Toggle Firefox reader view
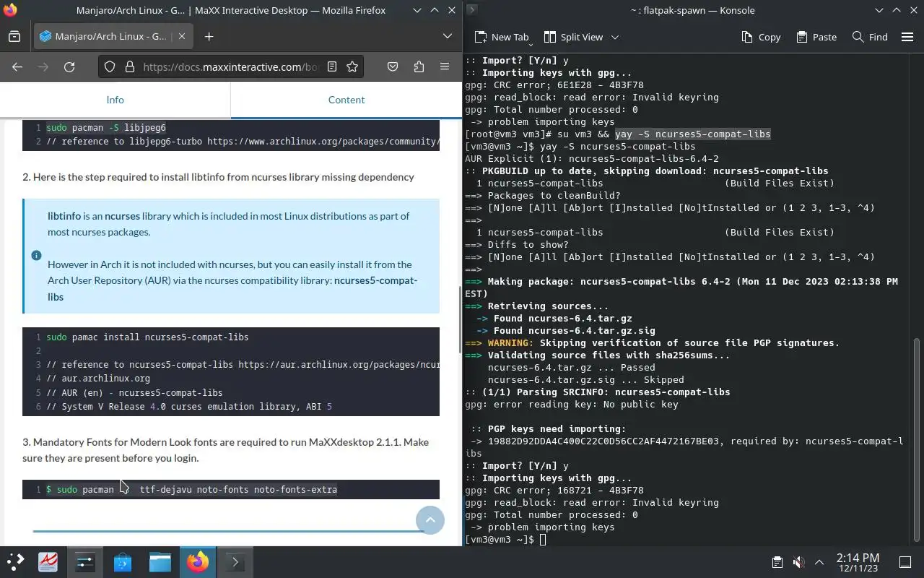Viewport: 924px width, 578px height. point(332,66)
